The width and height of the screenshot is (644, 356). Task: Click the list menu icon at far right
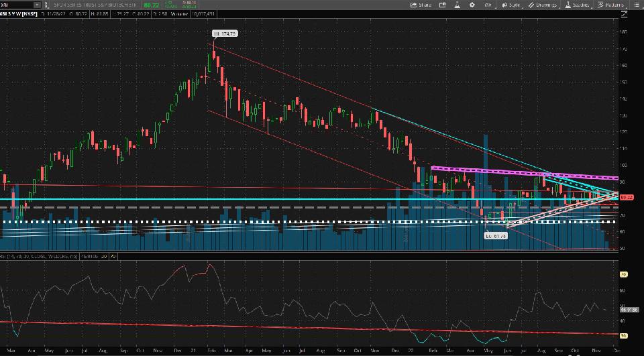coord(637,5)
